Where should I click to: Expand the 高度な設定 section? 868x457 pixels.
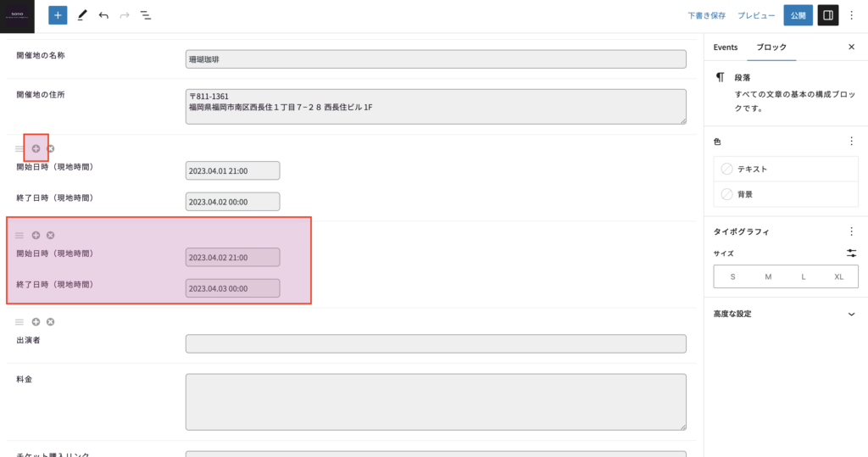[x=851, y=314]
